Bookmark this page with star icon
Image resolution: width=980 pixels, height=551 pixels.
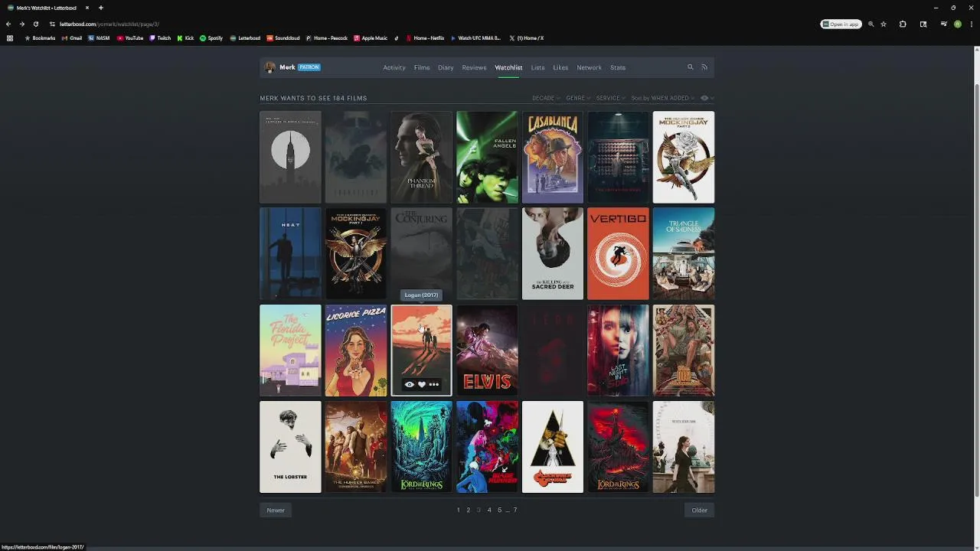click(x=884, y=24)
